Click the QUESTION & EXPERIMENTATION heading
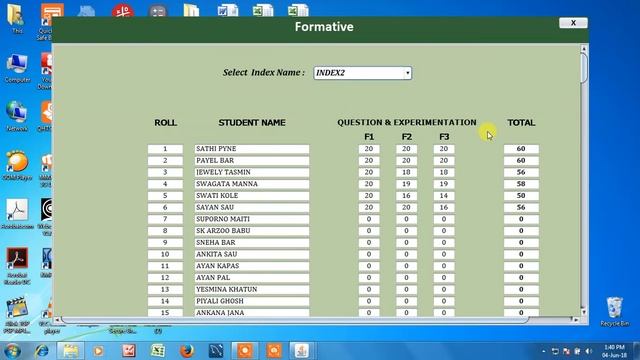The image size is (640, 360). click(407, 122)
